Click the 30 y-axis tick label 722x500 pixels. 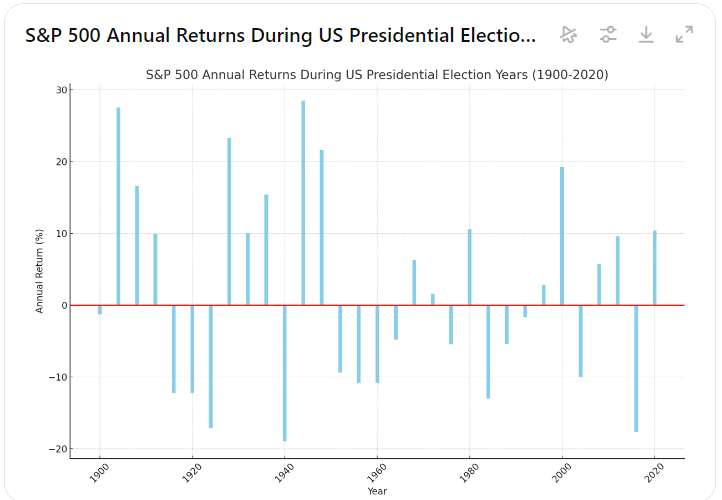(x=61, y=90)
